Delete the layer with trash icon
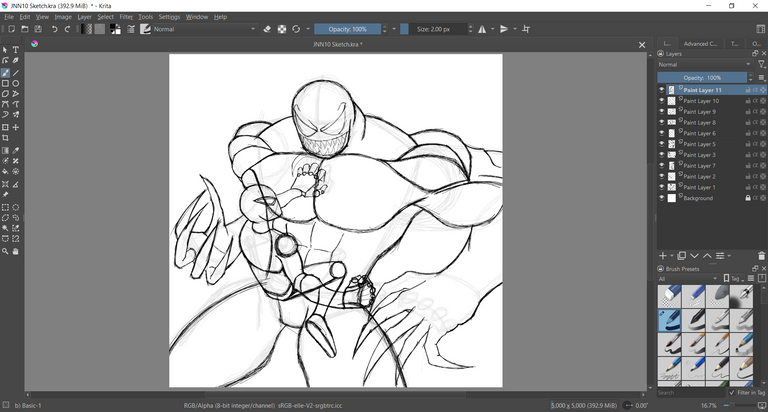 click(x=761, y=256)
